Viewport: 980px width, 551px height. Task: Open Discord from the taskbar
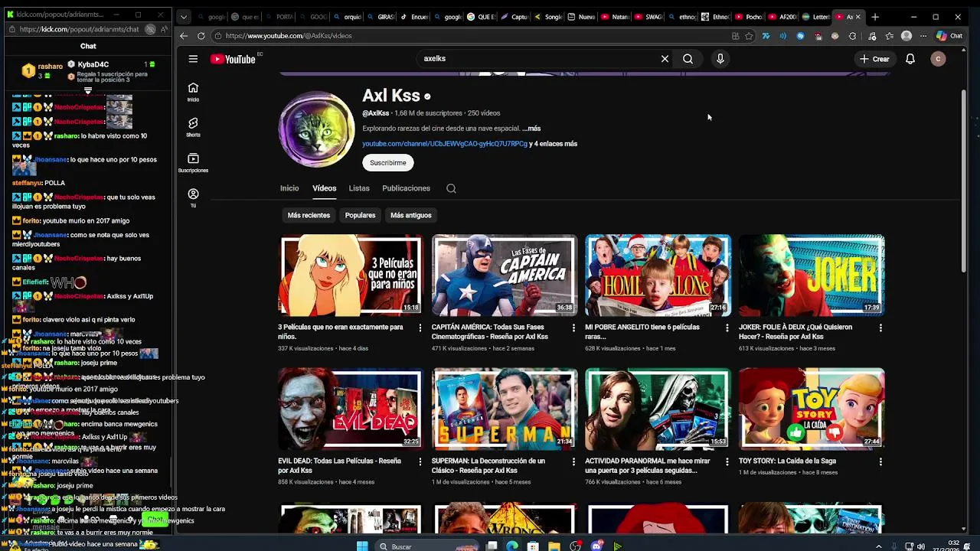pos(596,546)
